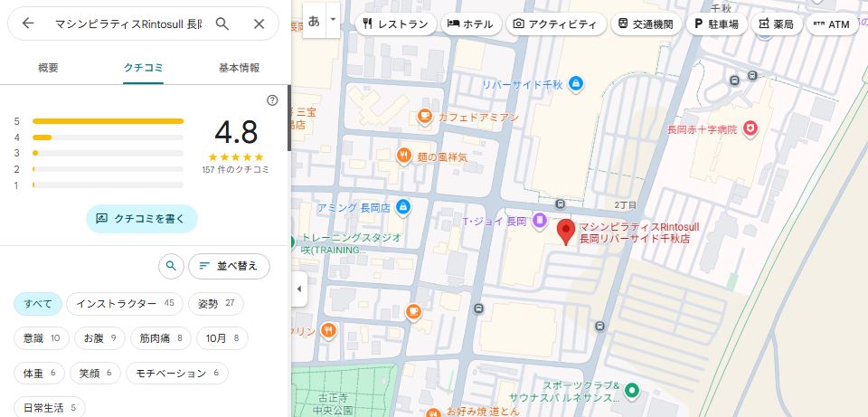The image size is (868, 417).
Task: Collapse the side panel with arrow handle
Action: (299, 289)
